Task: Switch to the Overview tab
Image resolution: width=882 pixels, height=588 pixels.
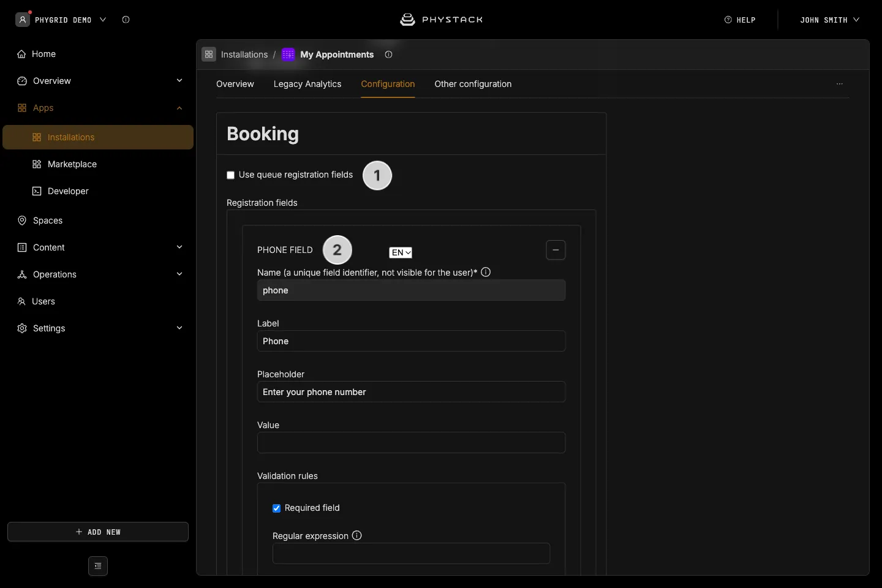Action: pyautogui.click(x=235, y=84)
